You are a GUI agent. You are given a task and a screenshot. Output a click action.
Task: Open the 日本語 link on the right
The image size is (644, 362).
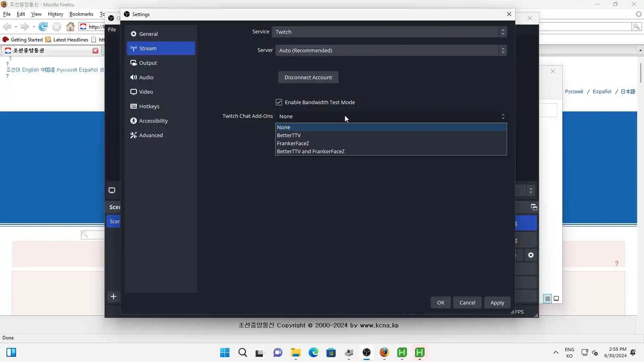[628, 91]
